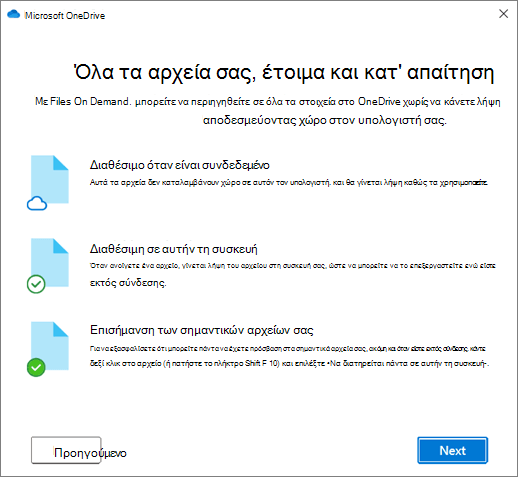Click the main title Όλα τα αρχεία σας

point(284,72)
